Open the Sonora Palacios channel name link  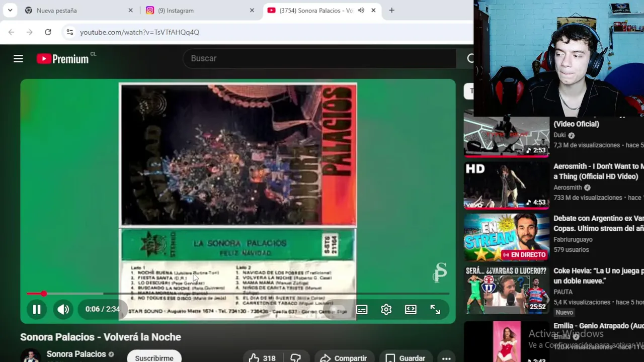tap(76, 354)
